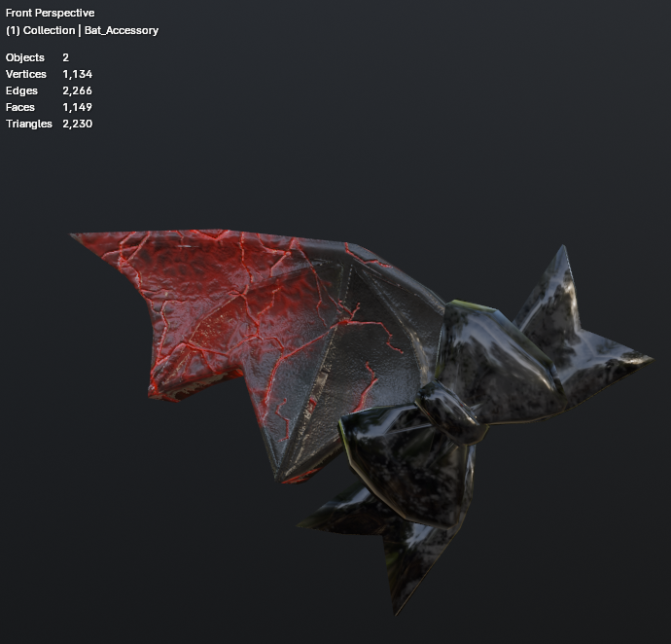The width and height of the screenshot is (671, 644).
Task: Click the (1) Collection label
Action: click(40, 30)
